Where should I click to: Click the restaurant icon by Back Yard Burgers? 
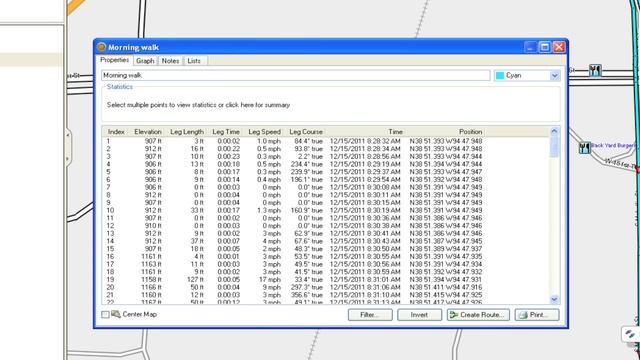pos(584,147)
